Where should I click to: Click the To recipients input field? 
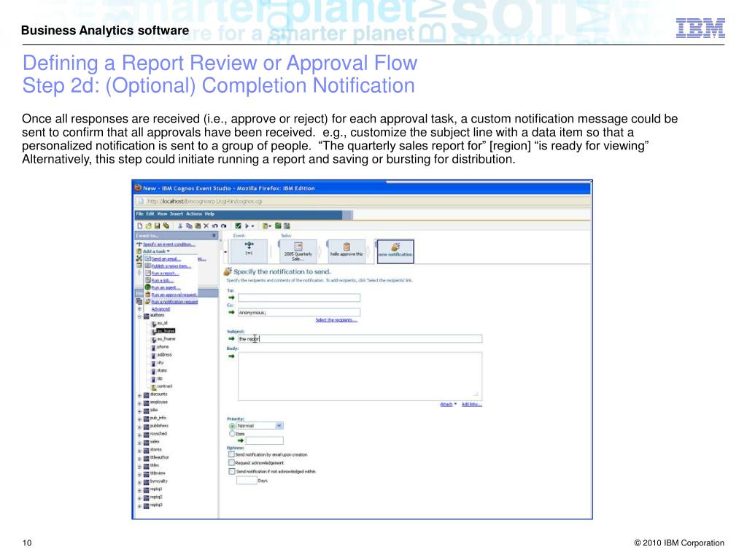tap(299, 297)
